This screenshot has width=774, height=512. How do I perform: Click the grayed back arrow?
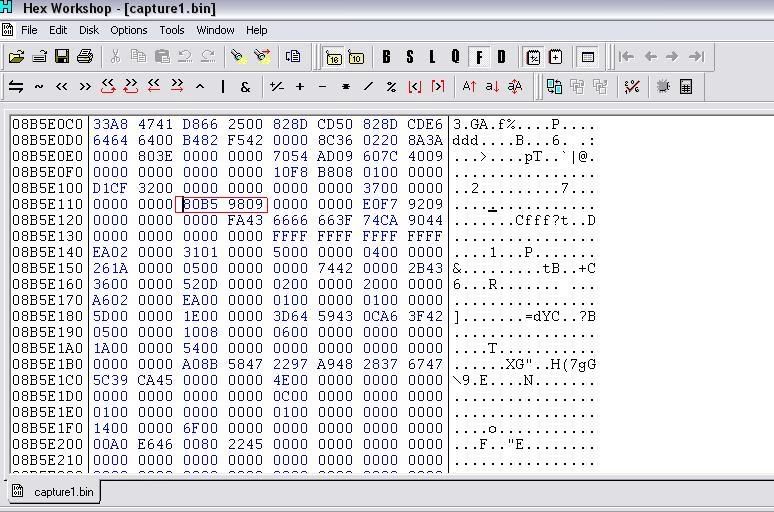650,57
